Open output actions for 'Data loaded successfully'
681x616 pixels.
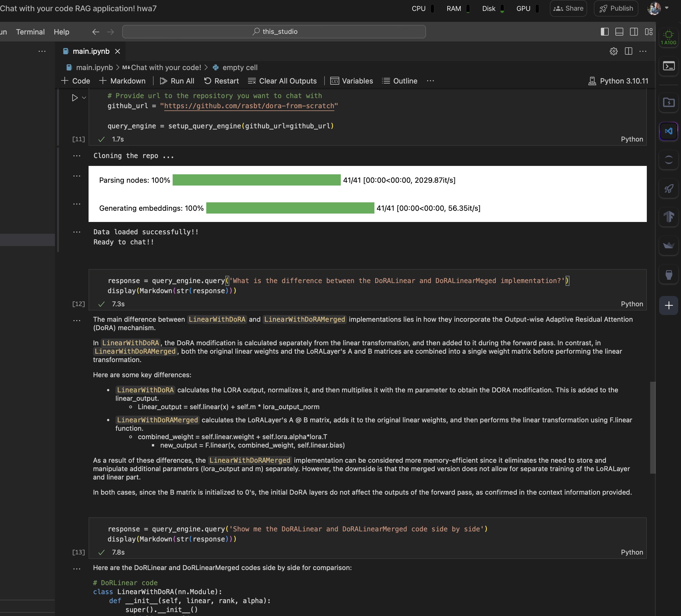(x=77, y=232)
